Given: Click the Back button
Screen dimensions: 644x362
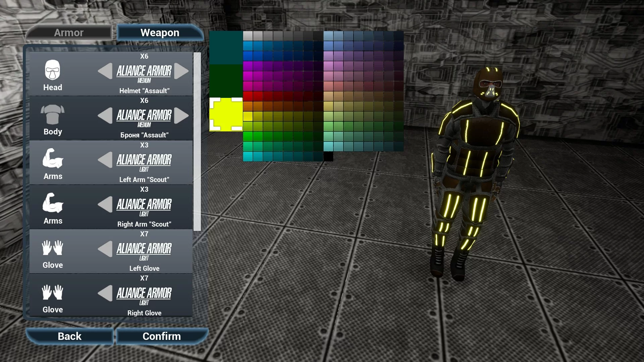Looking at the screenshot, I should click(x=69, y=336).
